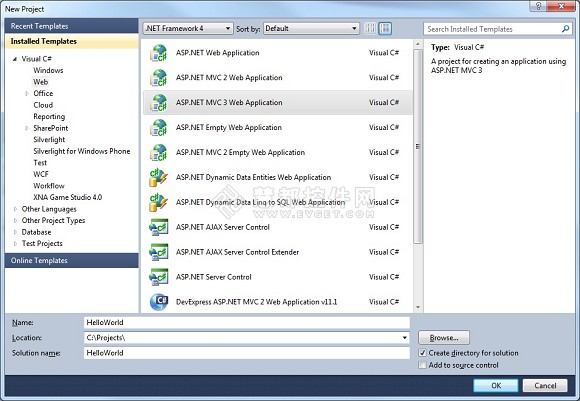The width and height of the screenshot is (580, 401).
Task: Select XNA Game Studio 4.0 category
Action: [68, 197]
